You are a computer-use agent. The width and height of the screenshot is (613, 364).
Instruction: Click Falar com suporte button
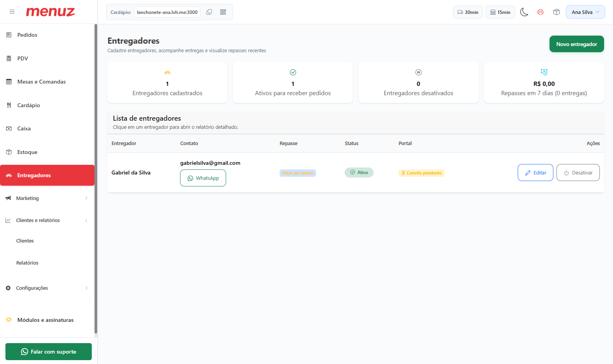point(48,352)
